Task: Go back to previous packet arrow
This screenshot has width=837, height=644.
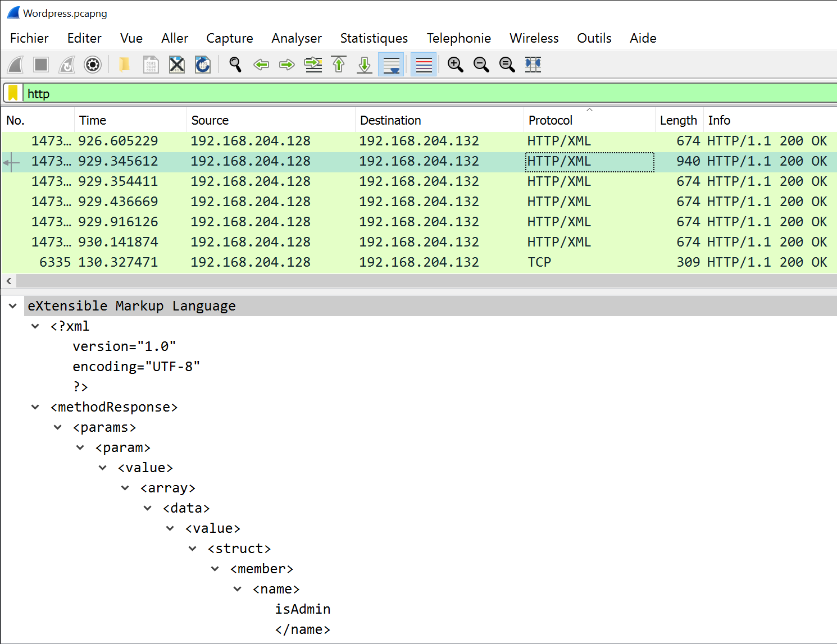Action: [261, 65]
